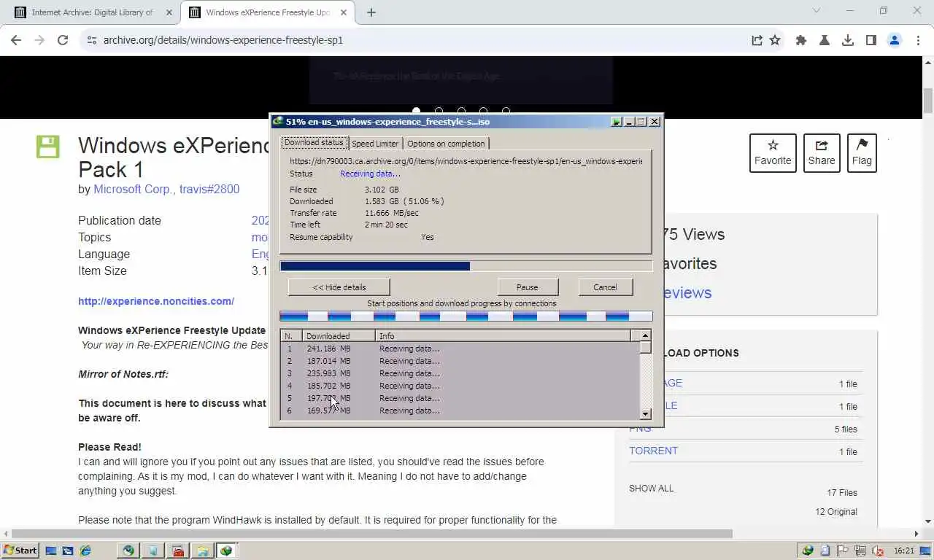This screenshot has width=934, height=560.
Task: Open the Microsoft Corp. creator link
Action: pyautogui.click(x=135, y=190)
